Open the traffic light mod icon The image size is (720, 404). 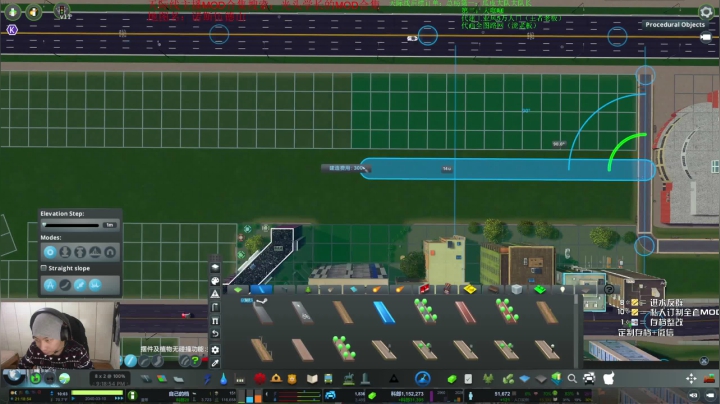(61, 10)
